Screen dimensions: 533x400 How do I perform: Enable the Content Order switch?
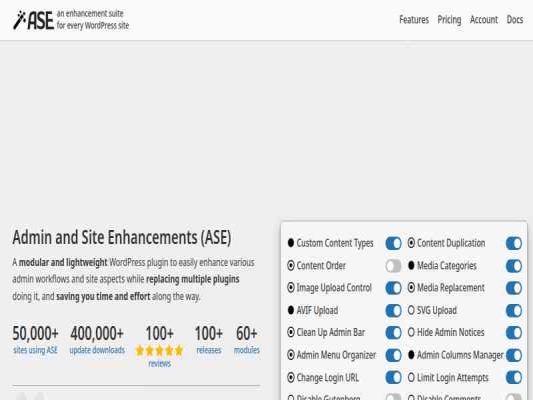(393, 266)
